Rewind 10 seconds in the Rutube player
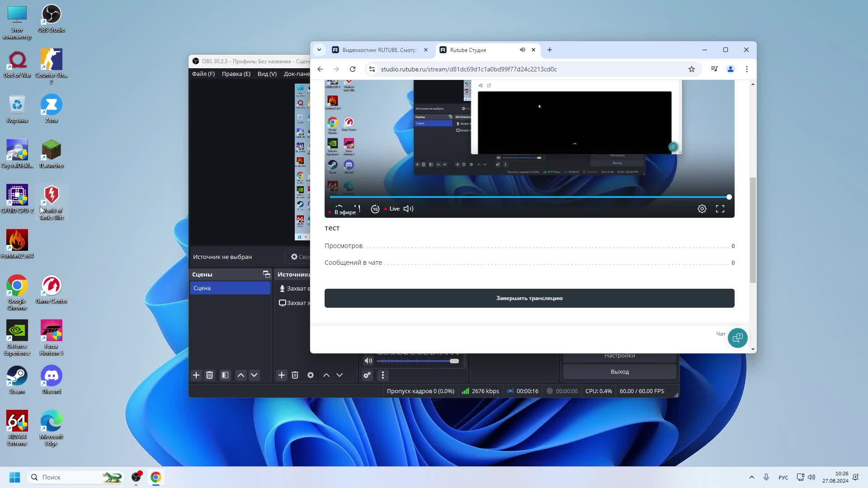868x488 pixels. click(375, 209)
